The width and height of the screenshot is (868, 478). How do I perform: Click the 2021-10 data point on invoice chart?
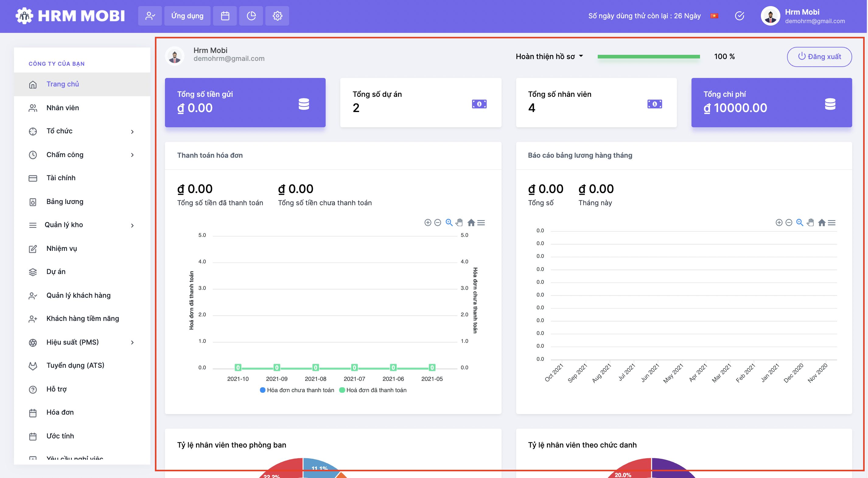click(x=238, y=367)
